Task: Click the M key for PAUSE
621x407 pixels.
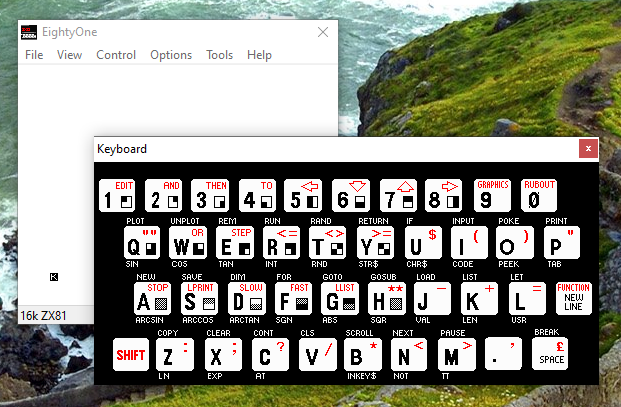Action: tap(457, 354)
